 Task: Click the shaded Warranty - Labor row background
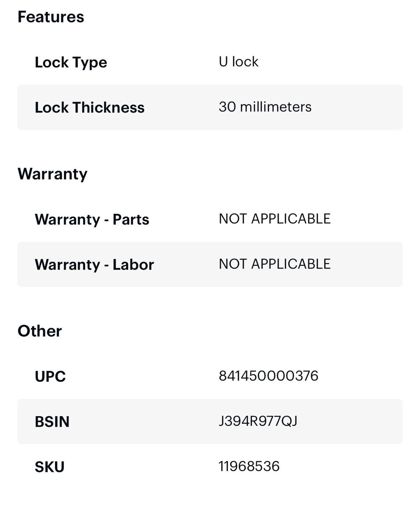tap(210, 264)
